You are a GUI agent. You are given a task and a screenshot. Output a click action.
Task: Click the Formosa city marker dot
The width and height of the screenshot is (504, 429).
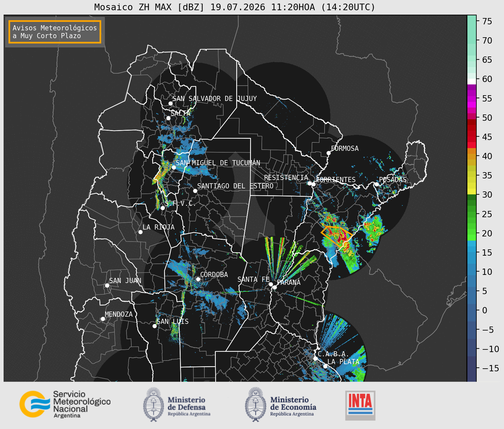(328, 153)
